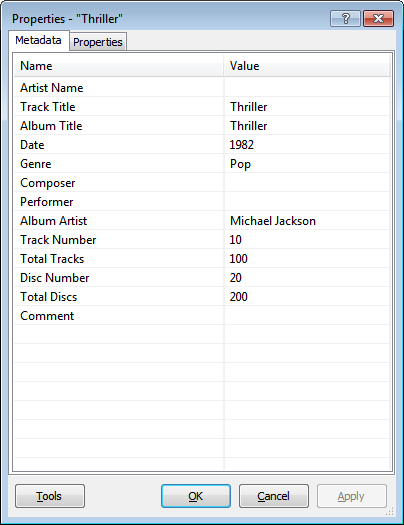Click the Genre value Pop
404x525 pixels.
tap(240, 164)
